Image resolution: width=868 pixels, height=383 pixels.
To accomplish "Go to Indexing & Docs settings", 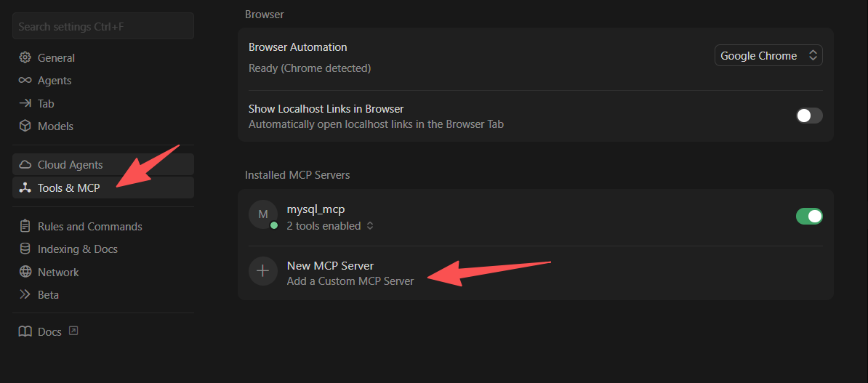I will click(77, 249).
